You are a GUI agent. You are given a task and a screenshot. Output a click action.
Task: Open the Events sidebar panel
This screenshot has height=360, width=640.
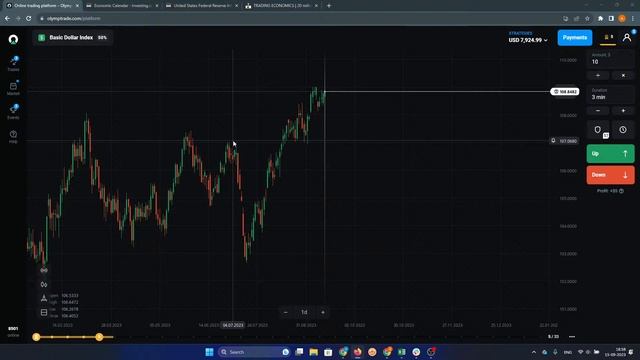click(x=13, y=112)
